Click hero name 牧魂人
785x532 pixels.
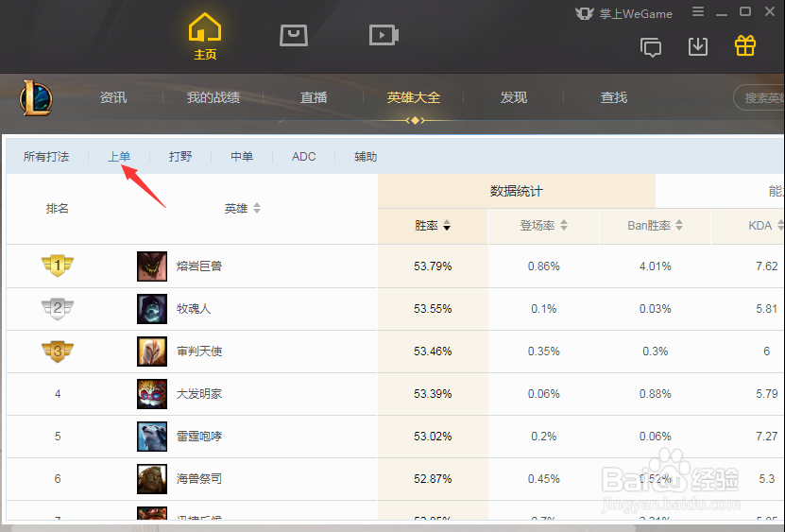[194, 309]
